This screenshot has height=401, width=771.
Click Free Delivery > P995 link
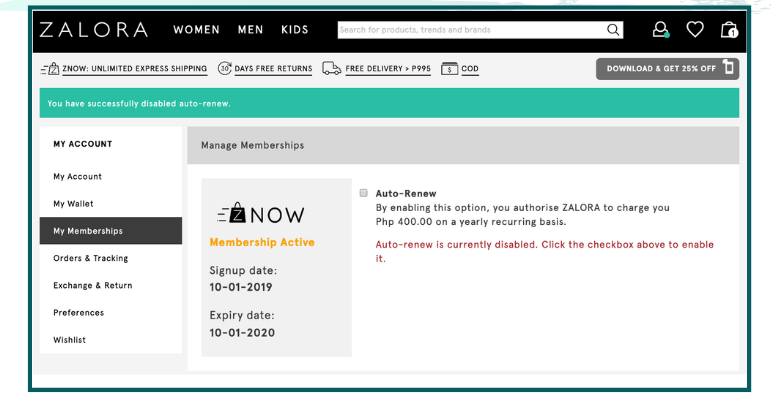(x=388, y=69)
